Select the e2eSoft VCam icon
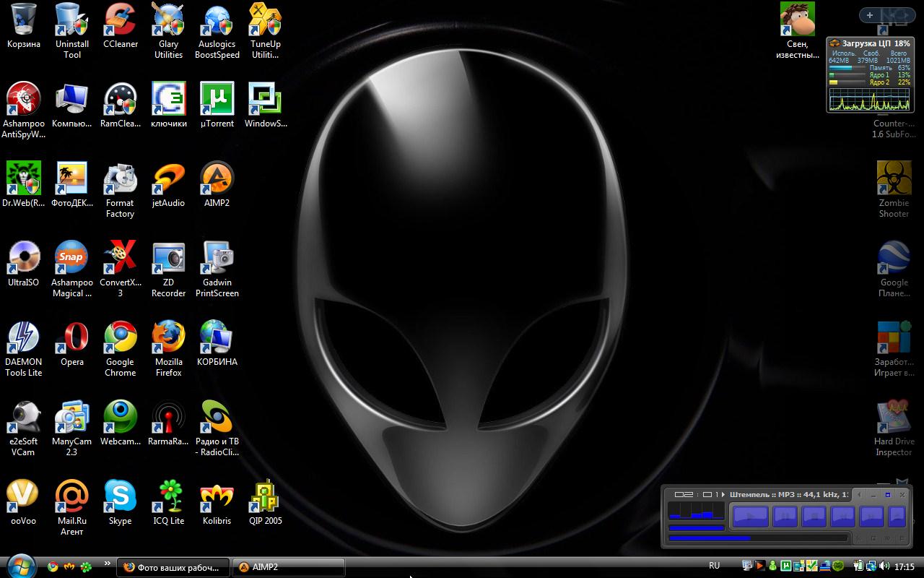924x578 pixels. (24, 428)
